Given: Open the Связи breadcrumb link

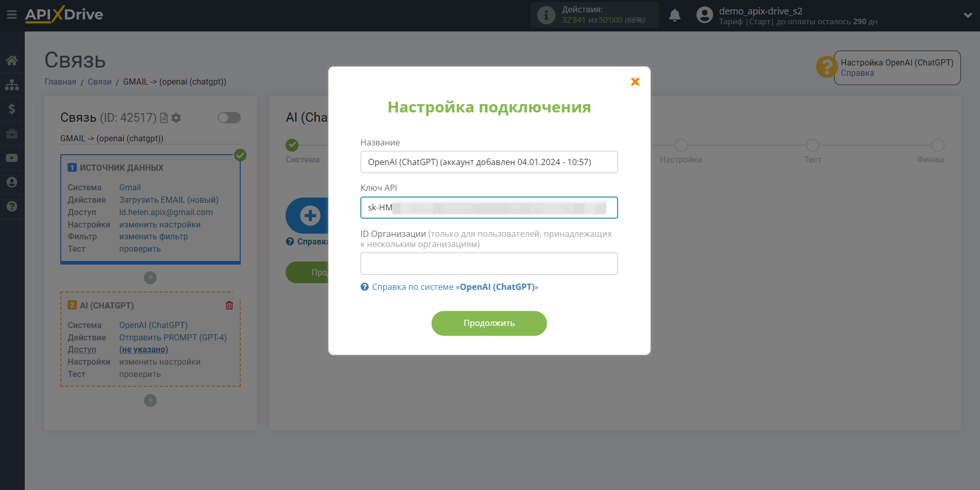Looking at the screenshot, I should pyautogui.click(x=99, y=81).
